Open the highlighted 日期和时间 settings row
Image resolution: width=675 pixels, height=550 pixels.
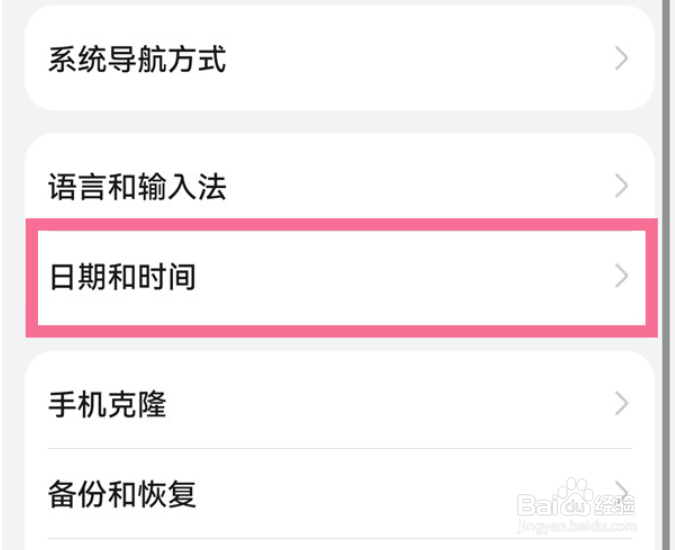(330, 276)
